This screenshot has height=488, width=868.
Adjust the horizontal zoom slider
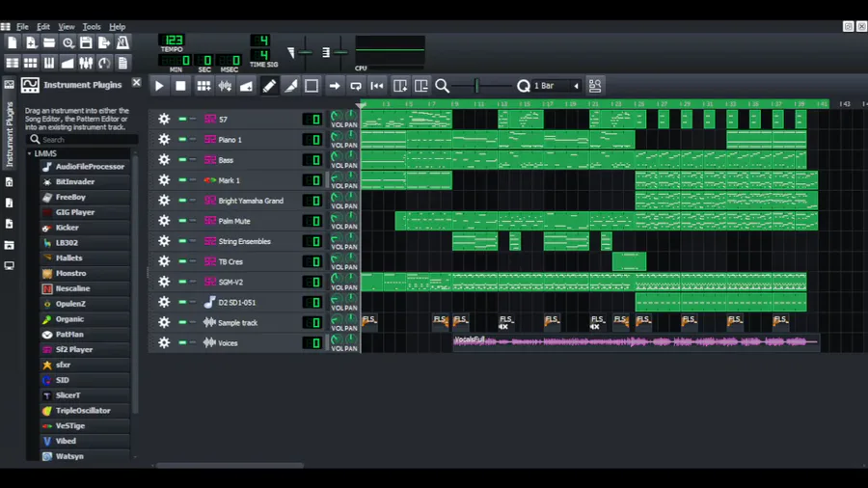coord(479,86)
